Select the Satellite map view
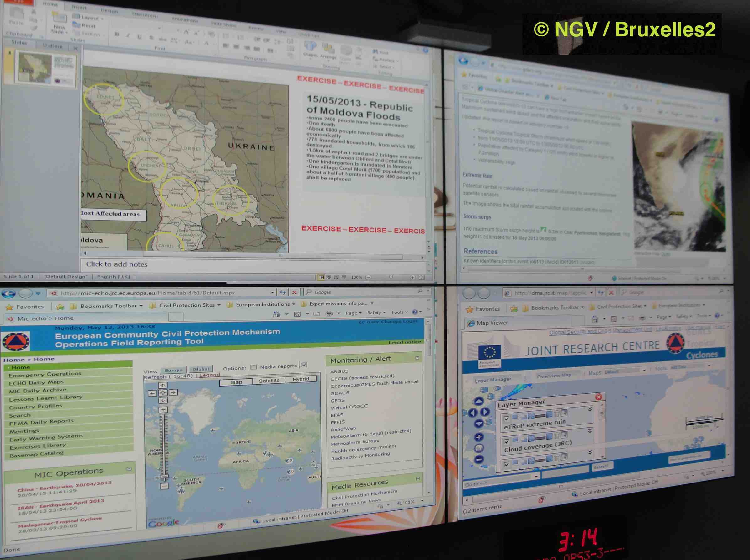750x560 pixels. point(269,381)
